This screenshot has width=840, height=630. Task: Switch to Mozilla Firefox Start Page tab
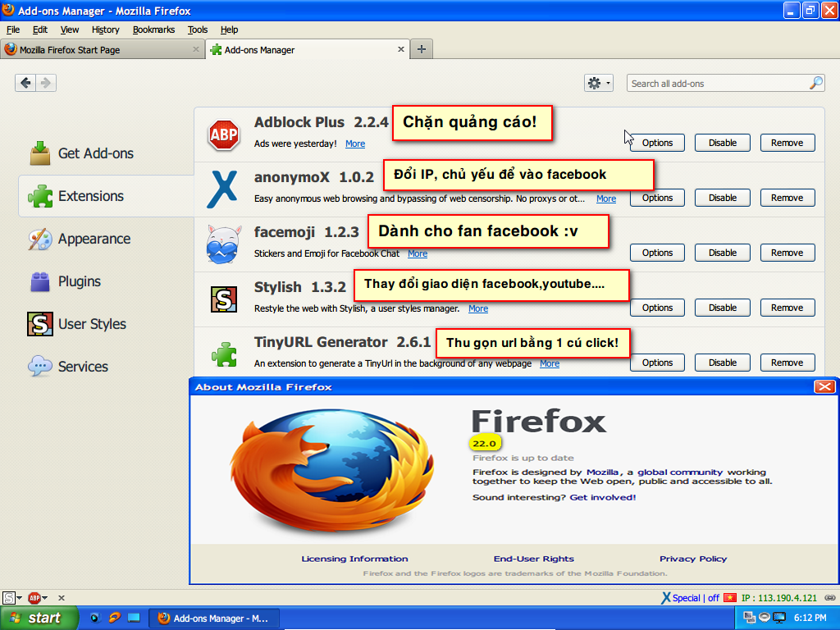coord(103,49)
